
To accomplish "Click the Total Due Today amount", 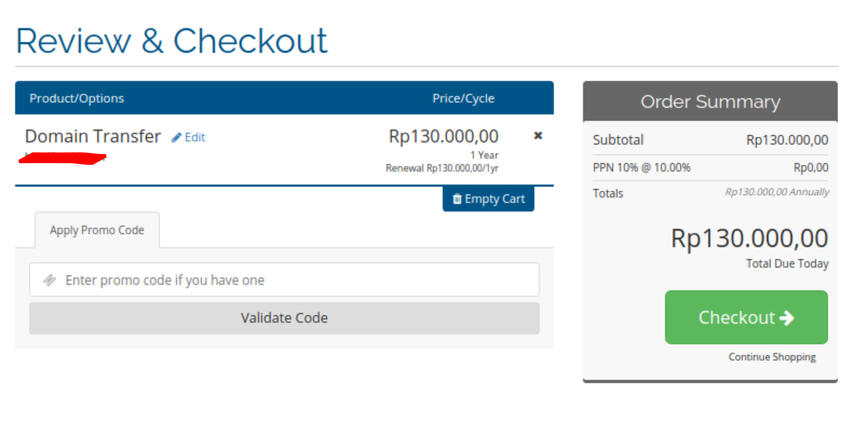I will click(749, 238).
